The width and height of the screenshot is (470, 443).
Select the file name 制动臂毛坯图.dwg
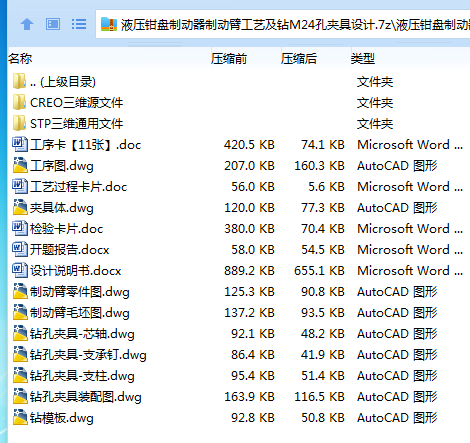(x=80, y=313)
